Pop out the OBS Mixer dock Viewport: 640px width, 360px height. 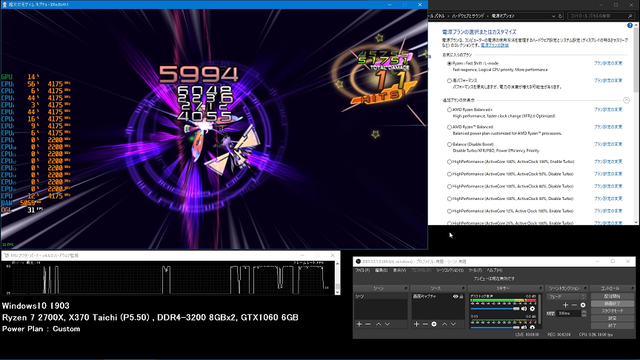540,288
